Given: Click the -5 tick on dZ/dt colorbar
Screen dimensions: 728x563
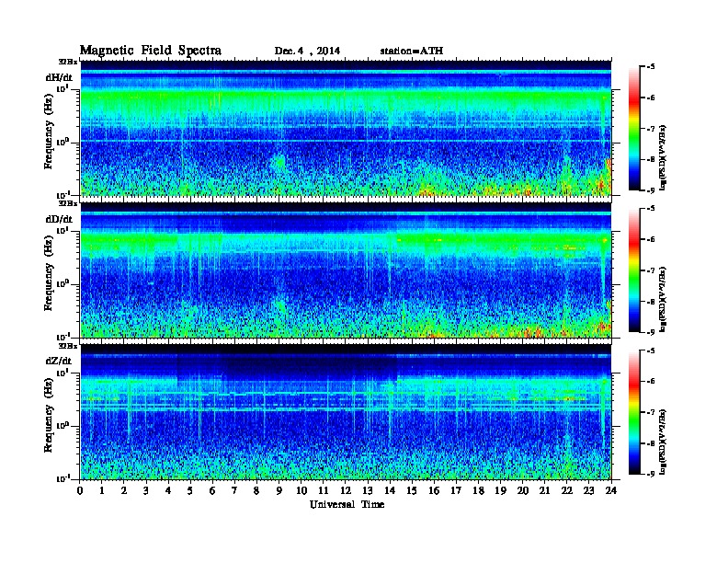Looking at the screenshot, I should (x=650, y=350).
